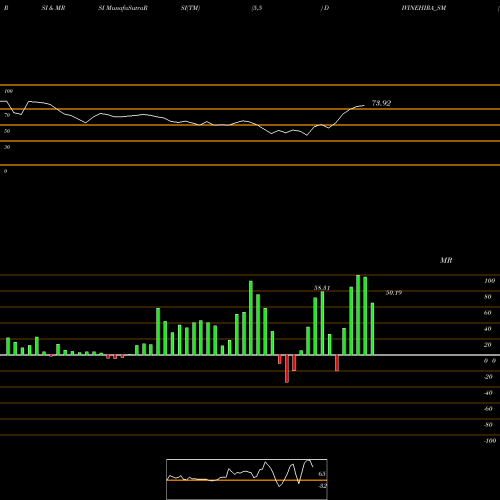Click the MR axis label 100
Screen dimensions: 500x500
(x=489, y=281)
